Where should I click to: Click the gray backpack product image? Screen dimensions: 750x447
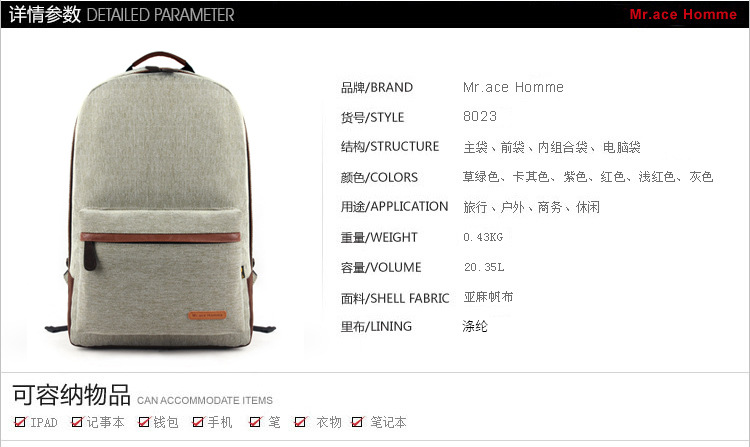(160, 200)
